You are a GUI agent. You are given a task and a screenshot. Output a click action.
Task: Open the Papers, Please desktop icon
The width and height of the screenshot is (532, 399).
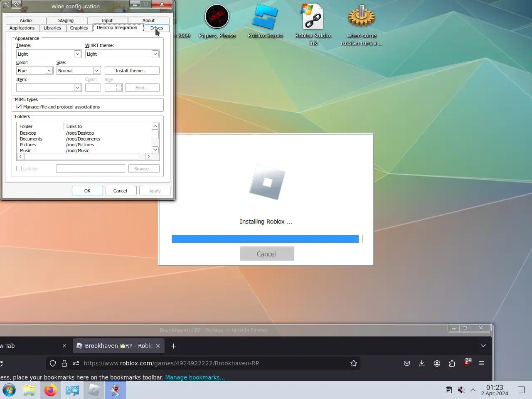(217, 21)
